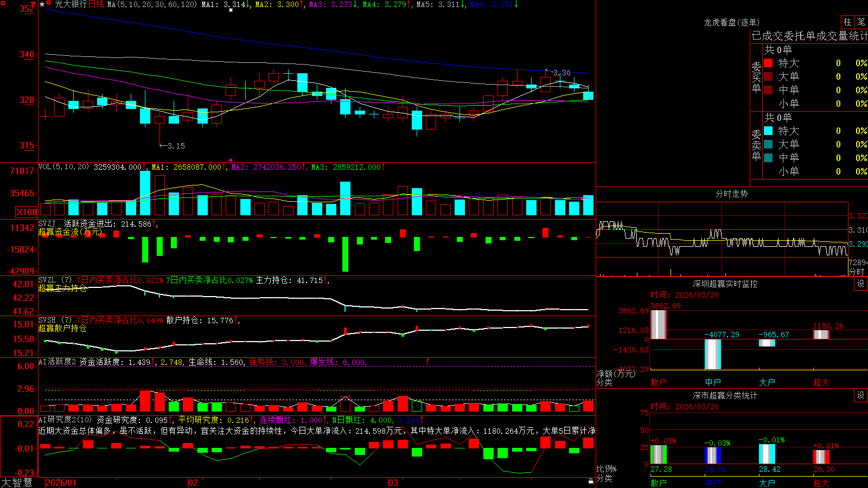Screen dimensions: 868x488
Task: Click the 大户 28.42 bar in 分类统计
Action: [767, 454]
